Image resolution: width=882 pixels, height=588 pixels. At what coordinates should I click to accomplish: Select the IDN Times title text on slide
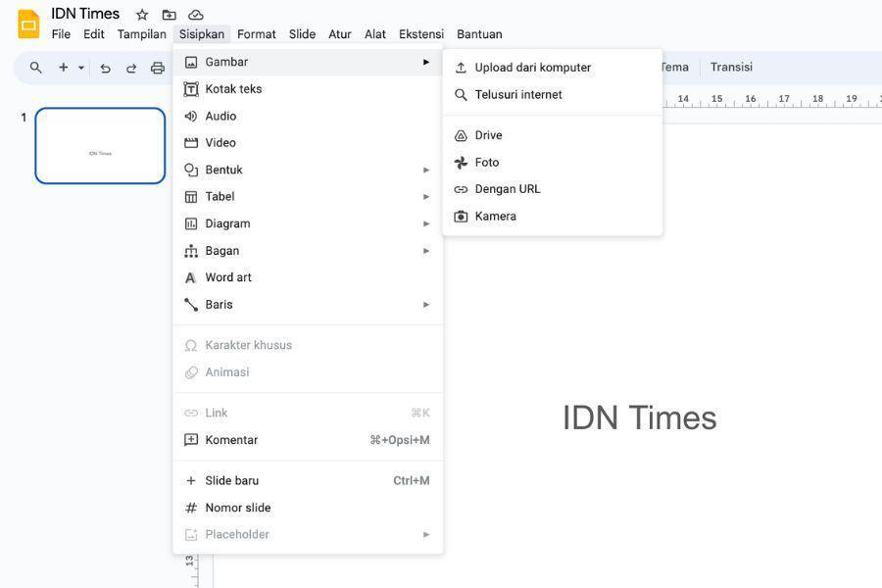[640, 417]
